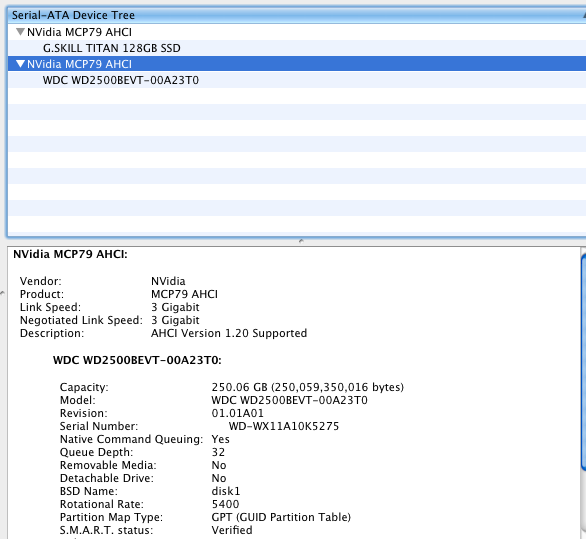Click the Rotational Rate value 5400

(x=225, y=504)
